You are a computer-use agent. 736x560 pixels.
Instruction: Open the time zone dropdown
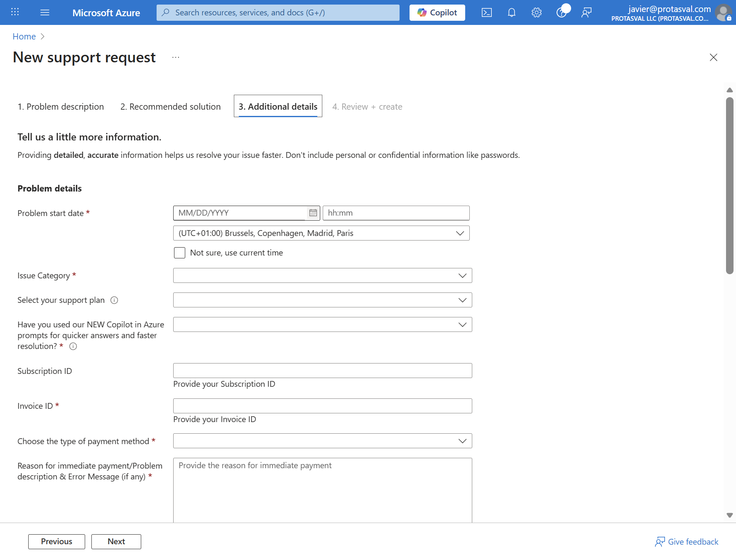pyautogui.click(x=321, y=233)
